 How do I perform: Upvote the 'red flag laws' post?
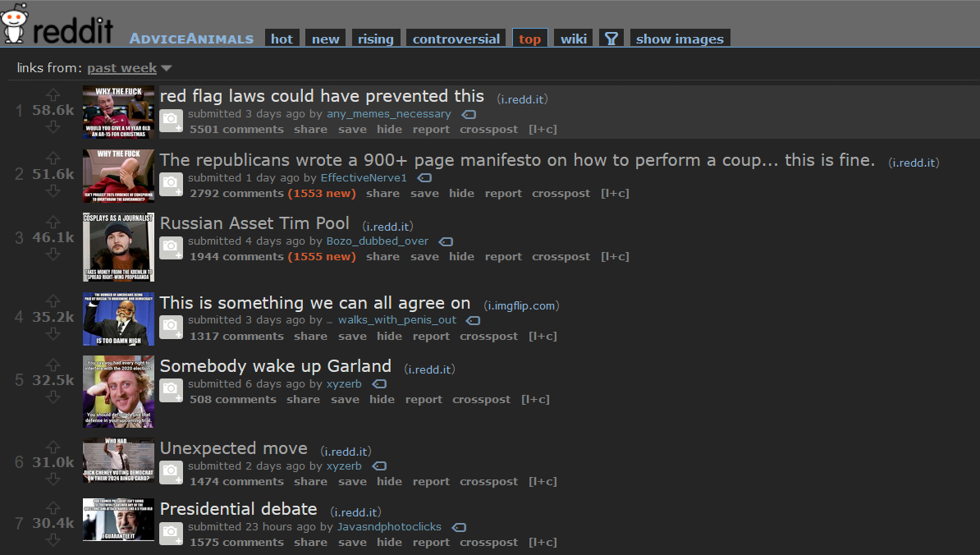tap(53, 94)
